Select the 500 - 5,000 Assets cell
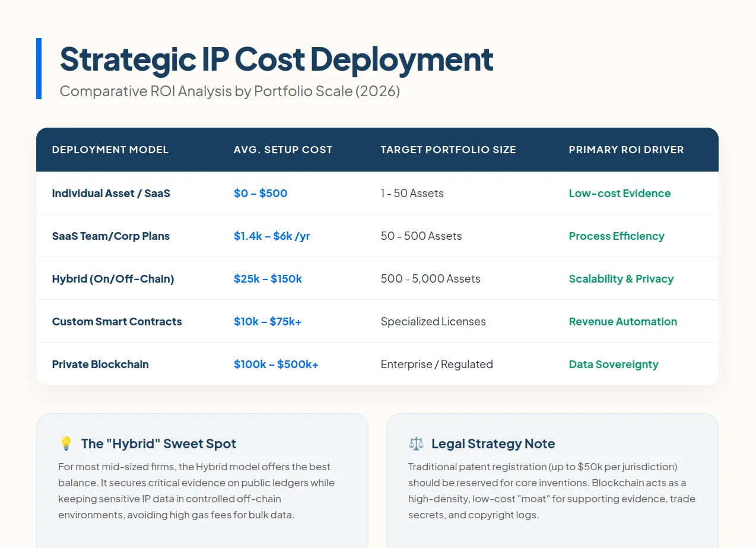756x548 pixels. (430, 279)
